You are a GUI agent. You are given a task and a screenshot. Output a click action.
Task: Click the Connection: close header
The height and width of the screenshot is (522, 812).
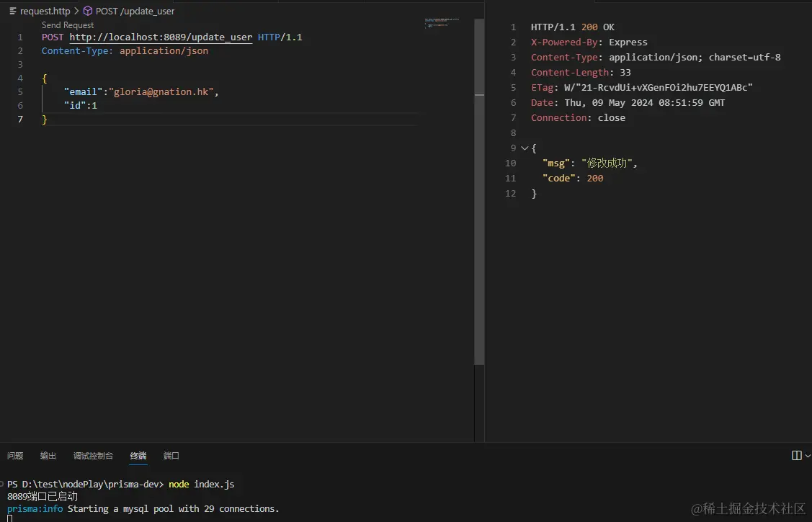pos(578,117)
